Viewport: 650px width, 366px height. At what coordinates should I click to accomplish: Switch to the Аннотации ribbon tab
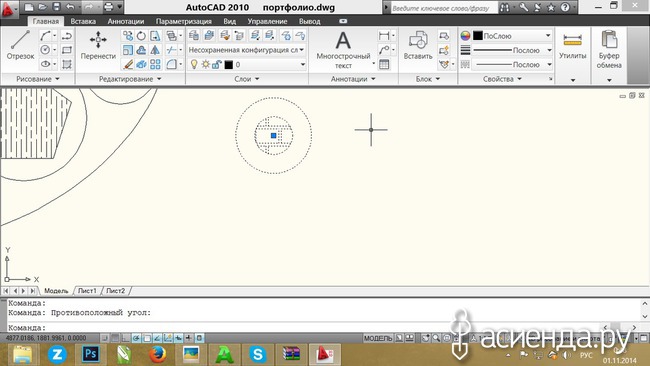[x=126, y=21]
